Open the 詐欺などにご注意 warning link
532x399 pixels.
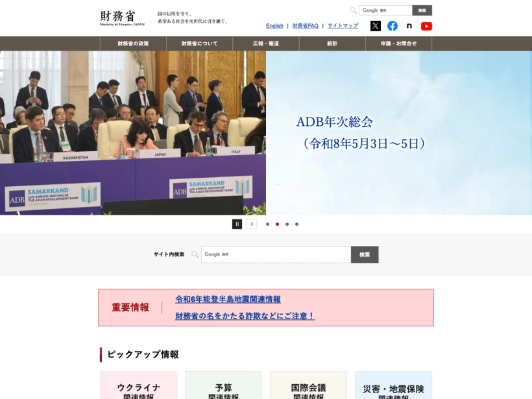pos(245,316)
